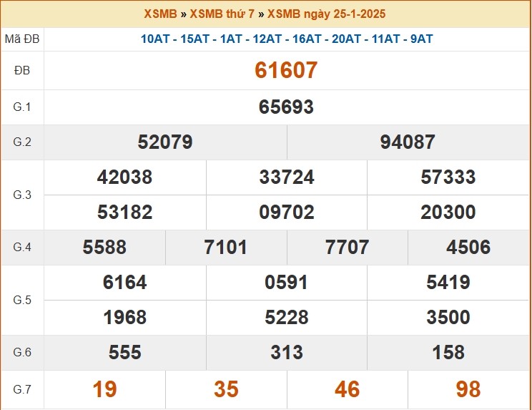Select third prize number 09702
Image resolution: width=532 pixels, height=410 pixels.
[x=287, y=212]
